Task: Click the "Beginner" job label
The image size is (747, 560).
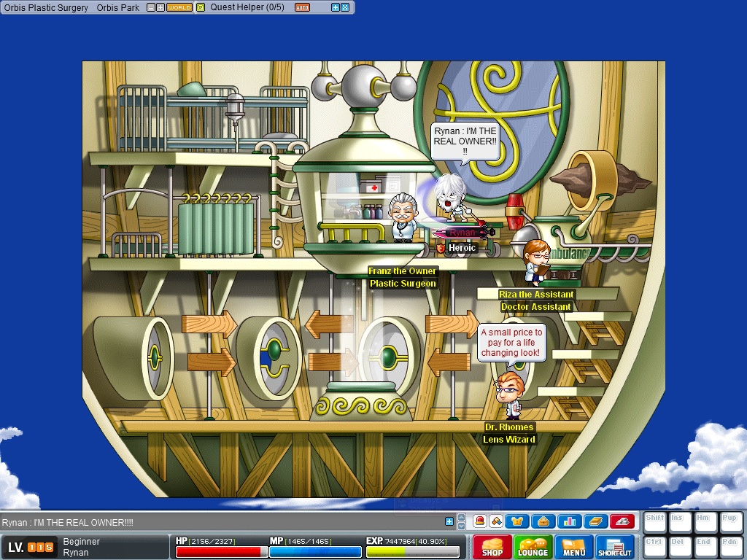Action: [x=81, y=542]
